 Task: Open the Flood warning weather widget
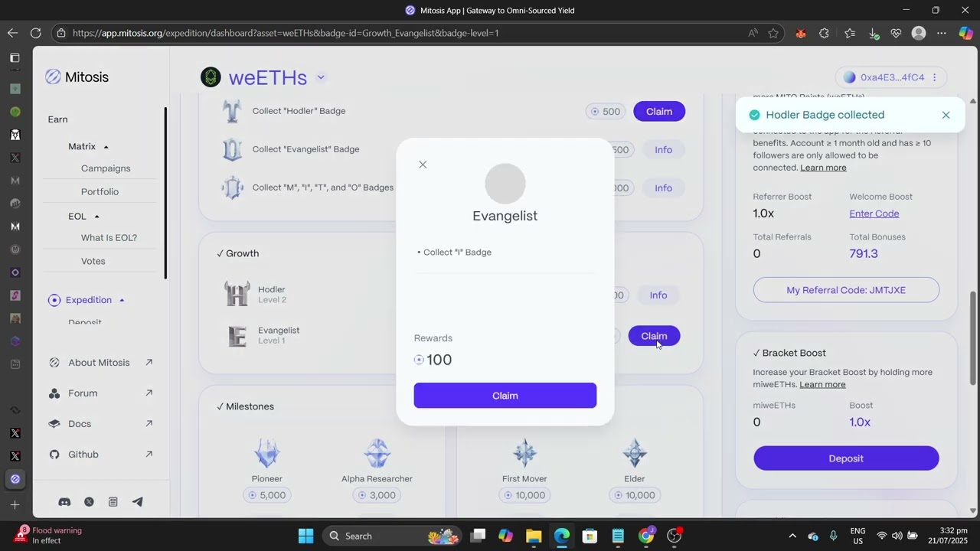tap(47, 535)
